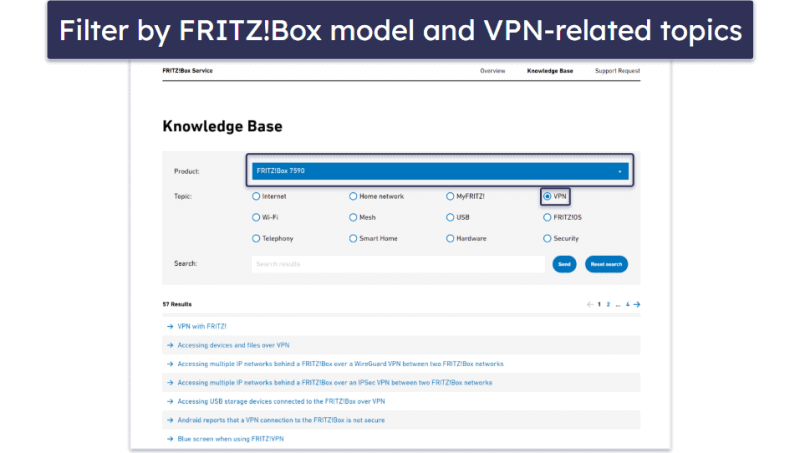The width and height of the screenshot is (800, 453).
Task: Click the FRITZ!Box Service header text
Action: tap(188, 71)
